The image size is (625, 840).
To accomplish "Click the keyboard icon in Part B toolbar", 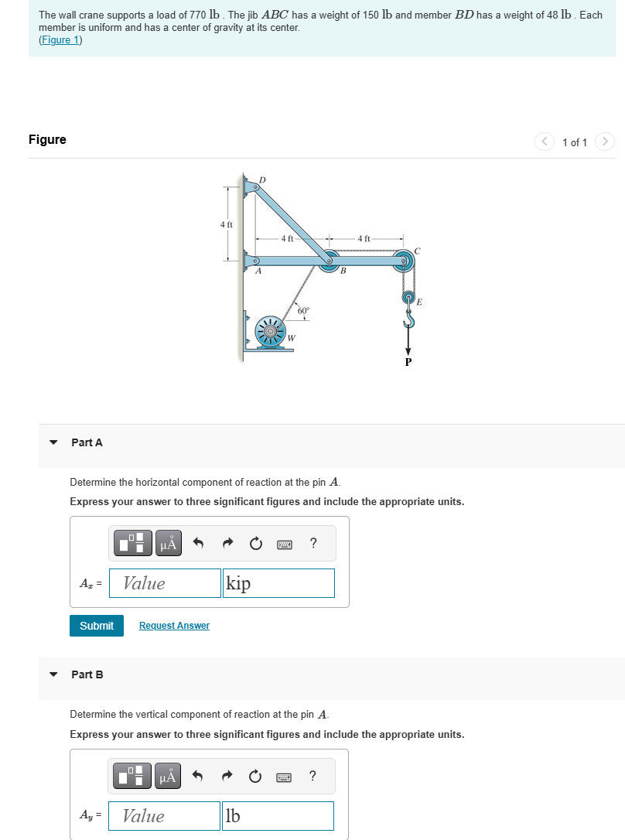I will [x=284, y=776].
